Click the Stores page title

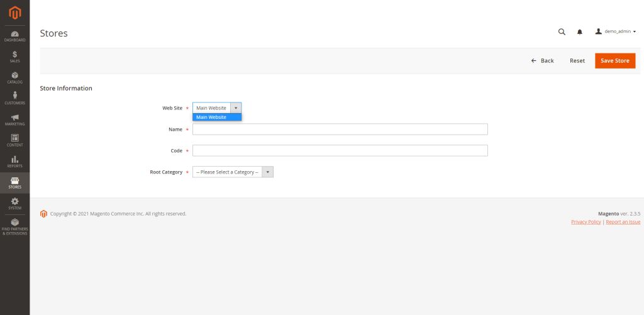(x=54, y=33)
